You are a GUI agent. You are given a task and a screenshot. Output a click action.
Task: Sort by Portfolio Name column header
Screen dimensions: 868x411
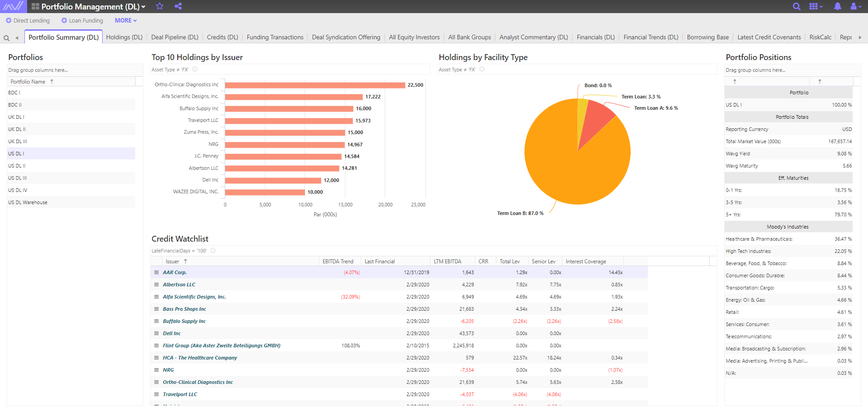coord(71,81)
